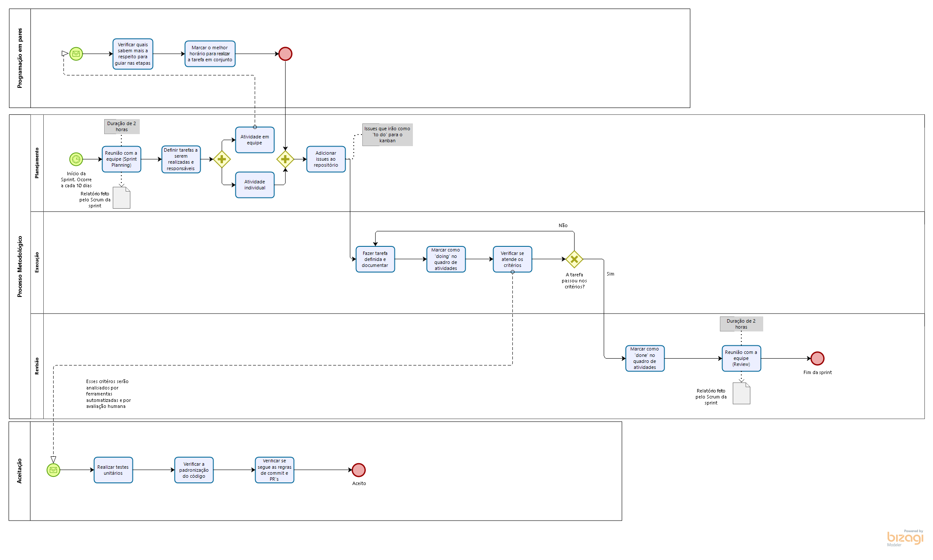
Task: Select task 'Marcar o melhor horário'
Action: coord(210,54)
